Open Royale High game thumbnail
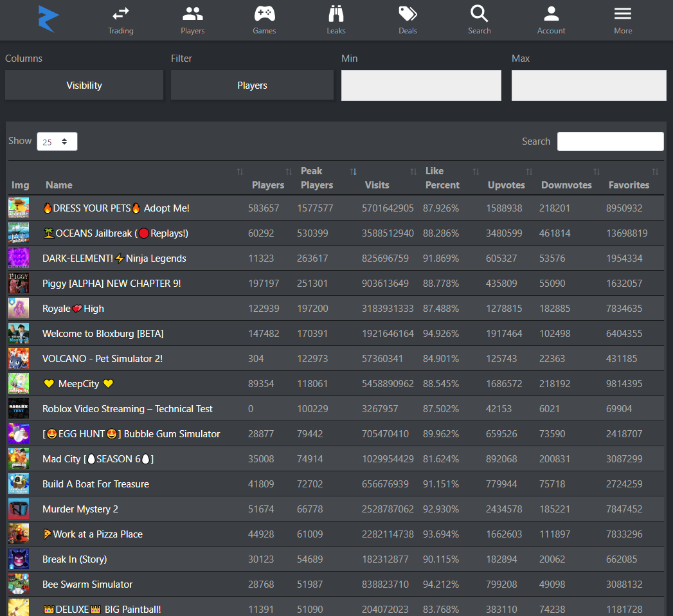The height and width of the screenshot is (616, 673). 19,308
